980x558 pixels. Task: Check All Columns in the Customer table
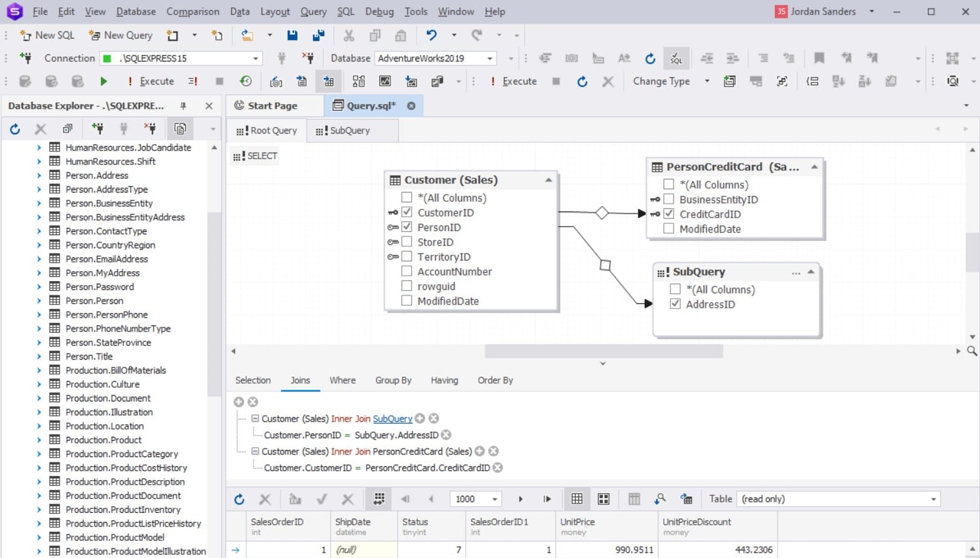click(x=407, y=198)
